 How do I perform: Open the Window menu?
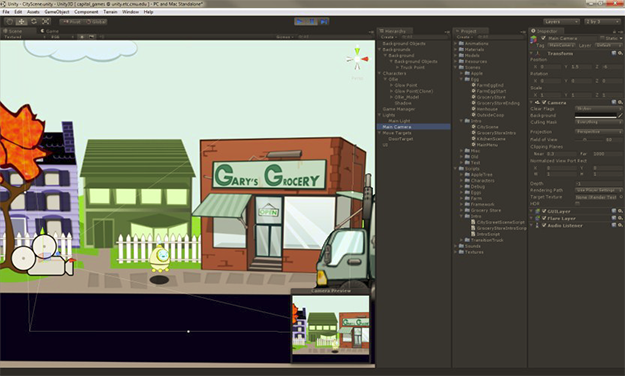tap(130, 12)
